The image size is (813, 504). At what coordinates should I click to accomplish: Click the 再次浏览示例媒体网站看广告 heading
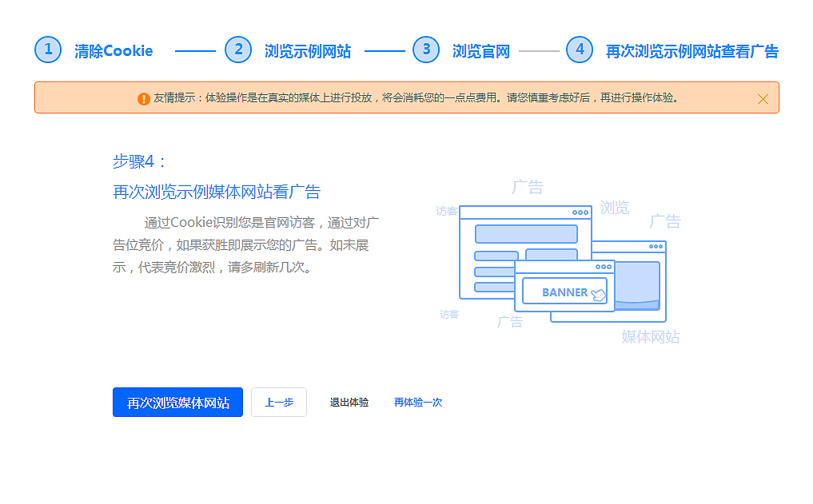(217, 192)
